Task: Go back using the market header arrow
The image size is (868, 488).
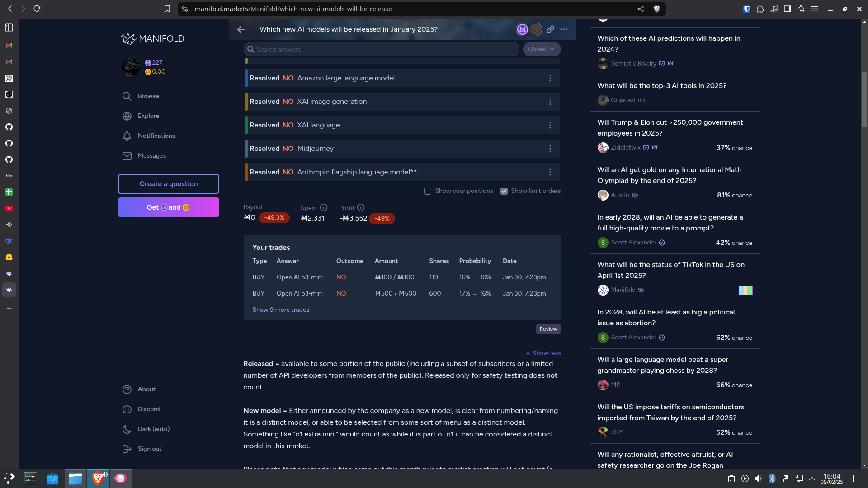Action: pyautogui.click(x=241, y=29)
